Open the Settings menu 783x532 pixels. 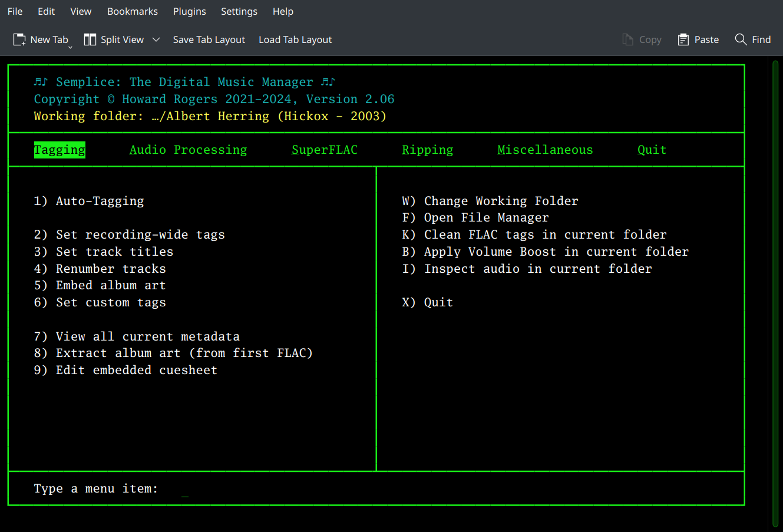239,11
